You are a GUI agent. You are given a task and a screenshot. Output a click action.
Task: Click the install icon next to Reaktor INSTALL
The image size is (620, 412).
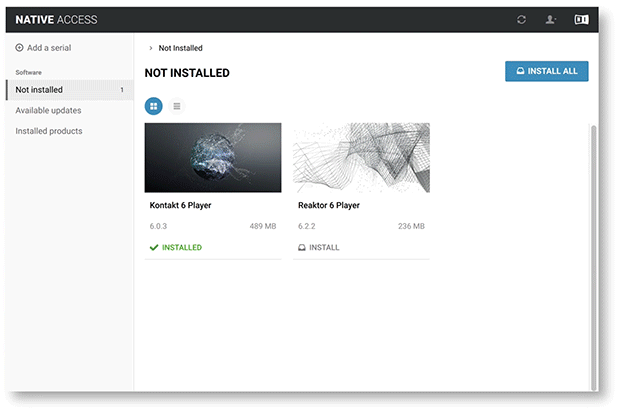(x=301, y=247)
